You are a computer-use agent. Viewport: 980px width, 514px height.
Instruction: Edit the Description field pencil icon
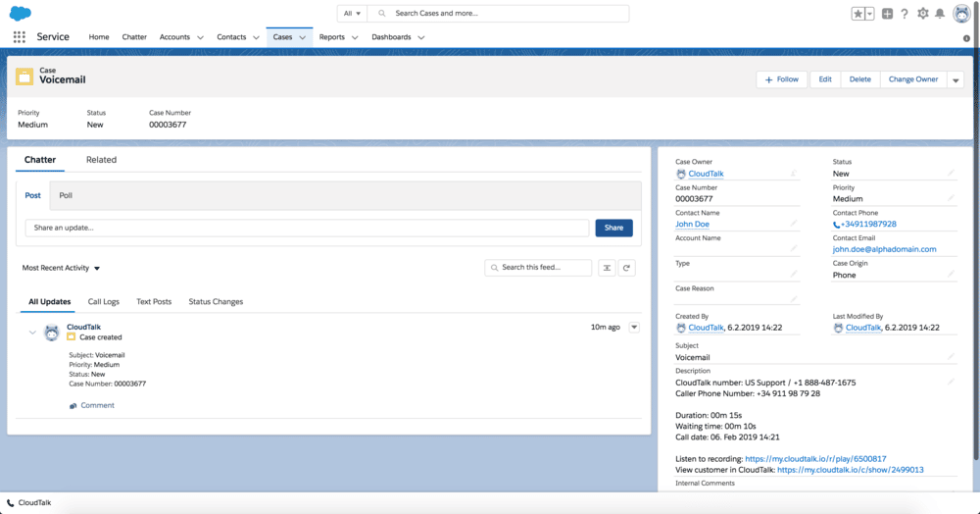point(951,381)
